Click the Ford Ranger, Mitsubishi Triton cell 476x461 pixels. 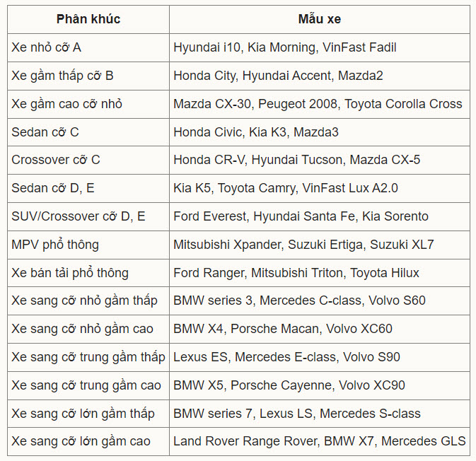tap(296, 273)
